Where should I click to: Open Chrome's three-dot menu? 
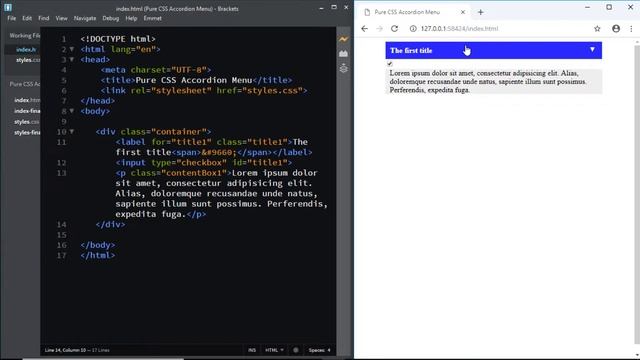pyautogui.click(x=631, y=29)
